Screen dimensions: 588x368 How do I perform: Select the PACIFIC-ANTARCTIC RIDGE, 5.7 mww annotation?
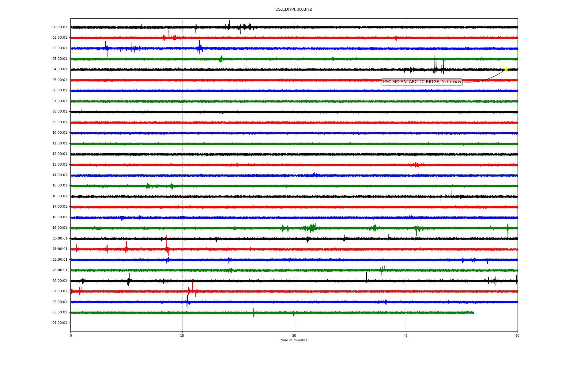(x=422, y=82)
